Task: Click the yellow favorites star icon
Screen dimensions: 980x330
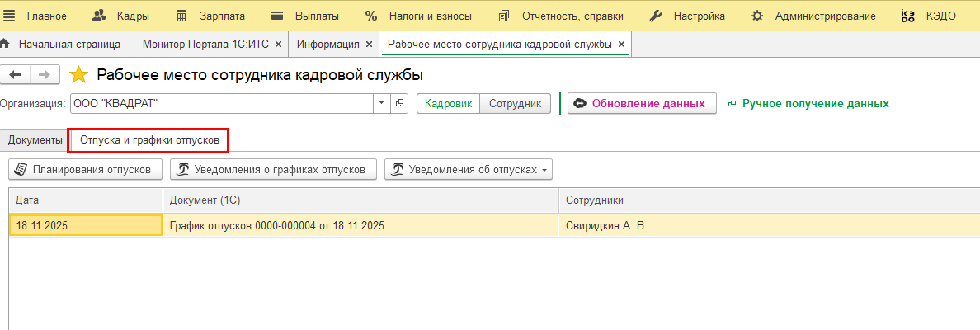Action: pyautogui.click(x=78, y=75)
